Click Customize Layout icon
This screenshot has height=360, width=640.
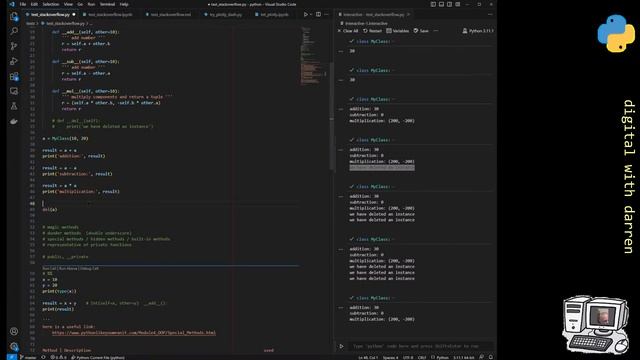tap(458, 4)
